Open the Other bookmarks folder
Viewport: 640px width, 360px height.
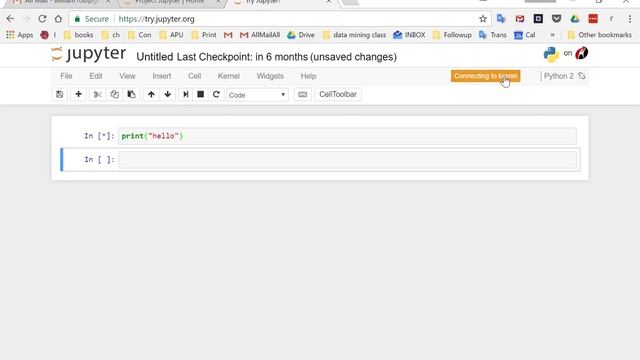(x=600, y=35)
